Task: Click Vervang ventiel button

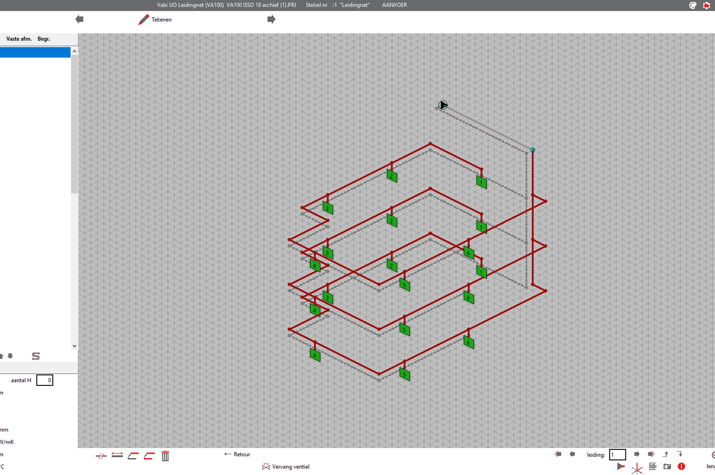Action: tap(286, 467)
